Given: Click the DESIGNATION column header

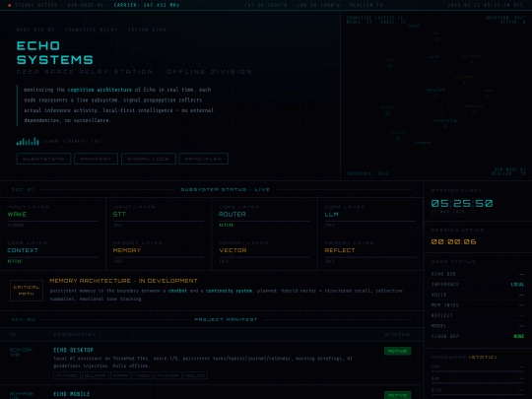Looking at the screenshot, I should coord(74,335).
